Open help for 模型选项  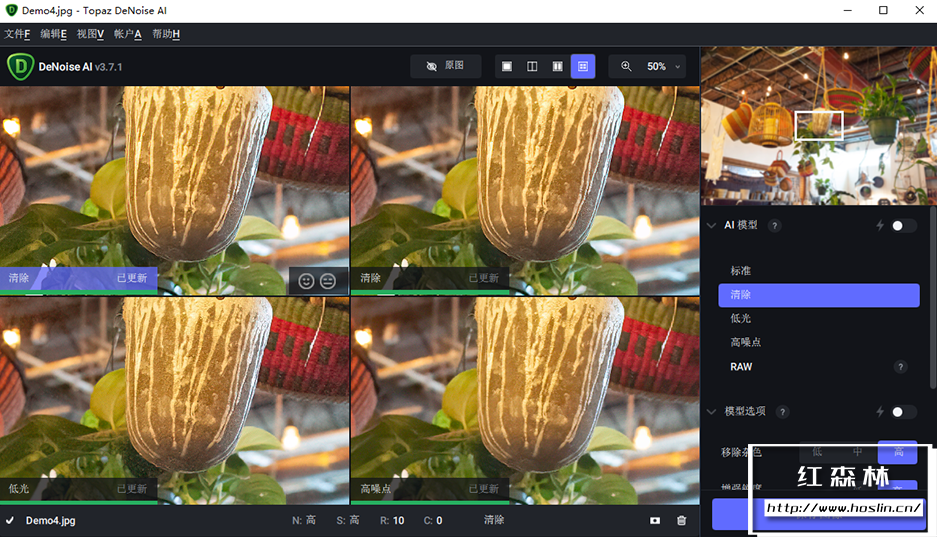(782, 412)
